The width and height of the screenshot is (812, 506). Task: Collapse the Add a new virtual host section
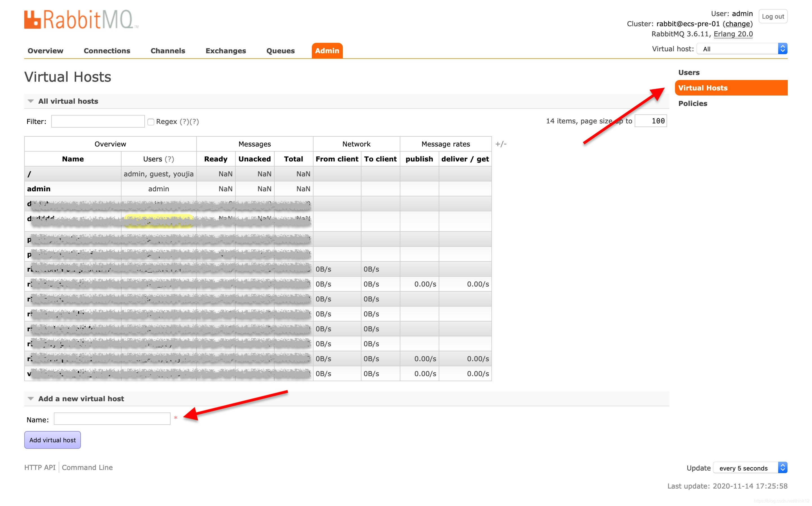coord(31,399)
